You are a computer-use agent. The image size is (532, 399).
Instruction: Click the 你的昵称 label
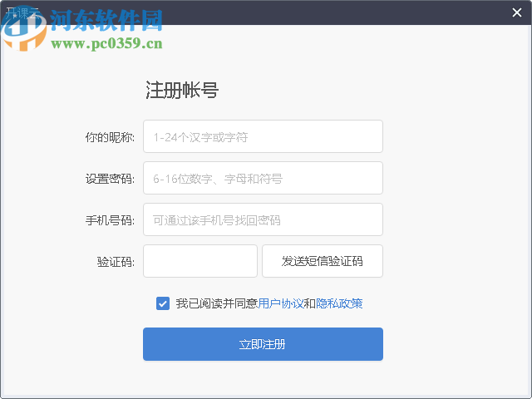[110, 137]
